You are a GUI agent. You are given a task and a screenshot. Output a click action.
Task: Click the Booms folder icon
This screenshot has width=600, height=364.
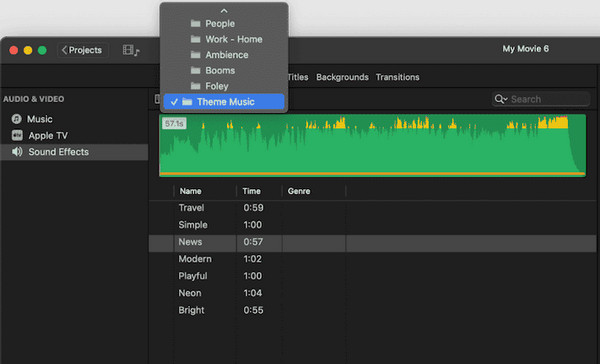(196, 70)
